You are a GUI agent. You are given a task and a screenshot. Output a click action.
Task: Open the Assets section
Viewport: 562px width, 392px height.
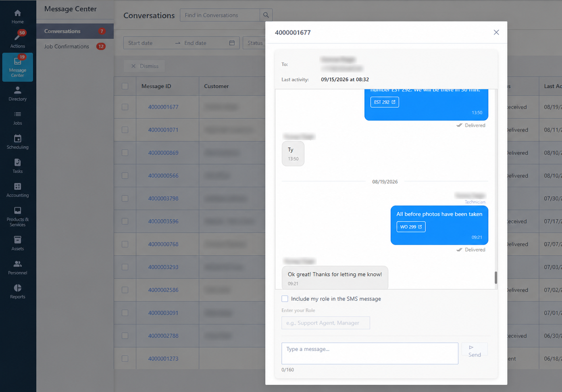(x=17, y=244)
